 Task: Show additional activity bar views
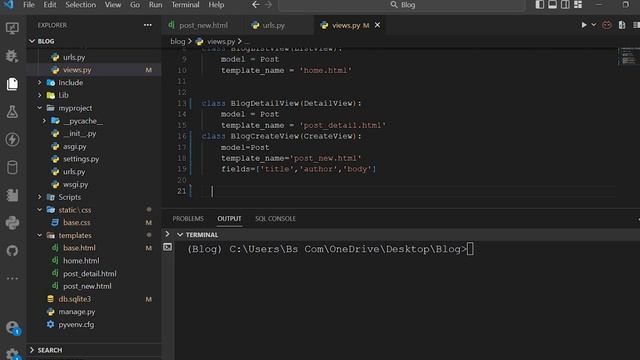(12, 278)
